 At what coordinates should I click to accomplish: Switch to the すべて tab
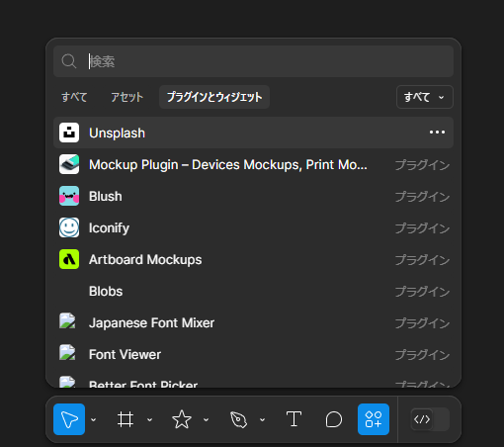point(74,97)
